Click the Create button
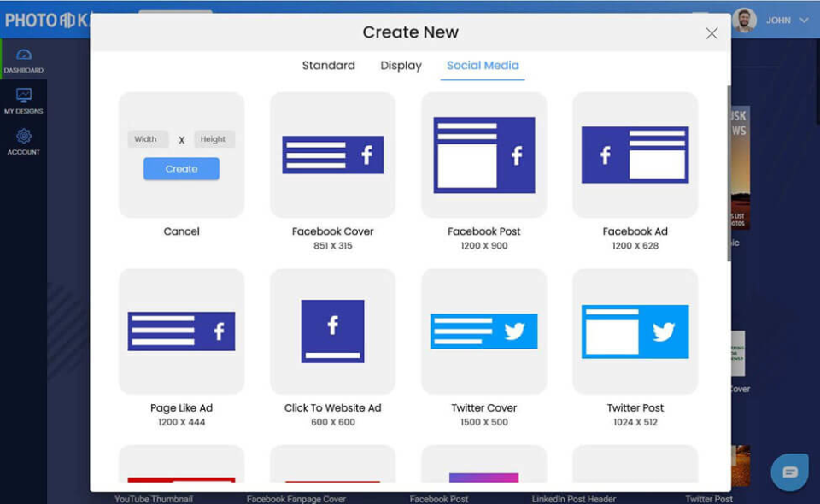The height and width of the screenshot is (504, 820). point(180,168)
